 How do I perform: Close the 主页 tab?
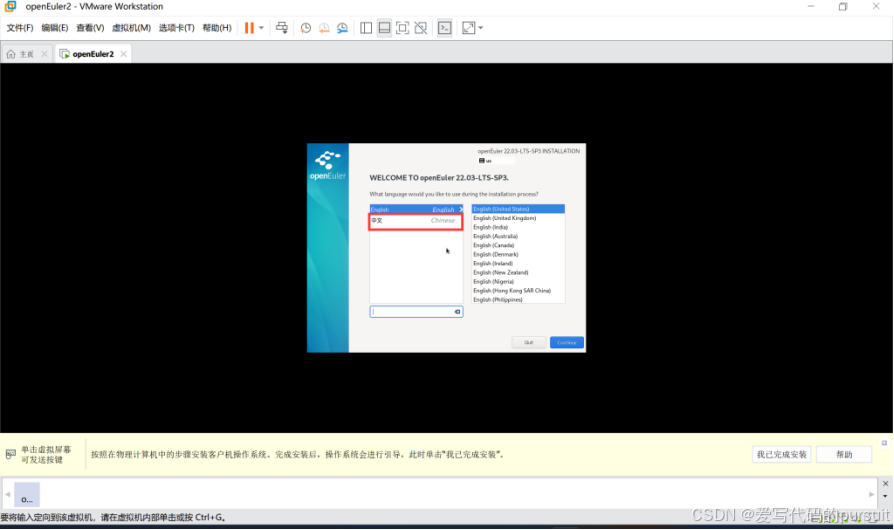(44, 54)
